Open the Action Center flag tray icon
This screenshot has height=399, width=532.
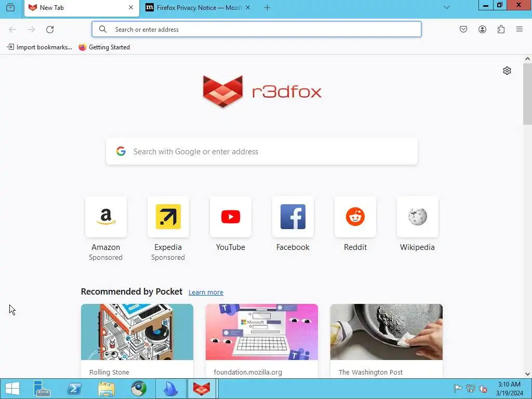pos(458,389)
